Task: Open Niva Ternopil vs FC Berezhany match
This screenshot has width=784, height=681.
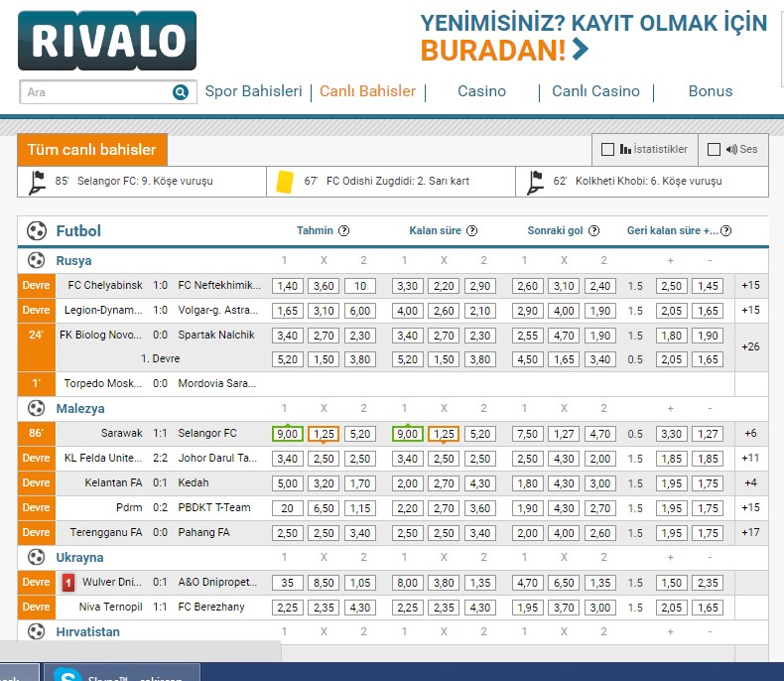Action: click(x=162, y=607)
